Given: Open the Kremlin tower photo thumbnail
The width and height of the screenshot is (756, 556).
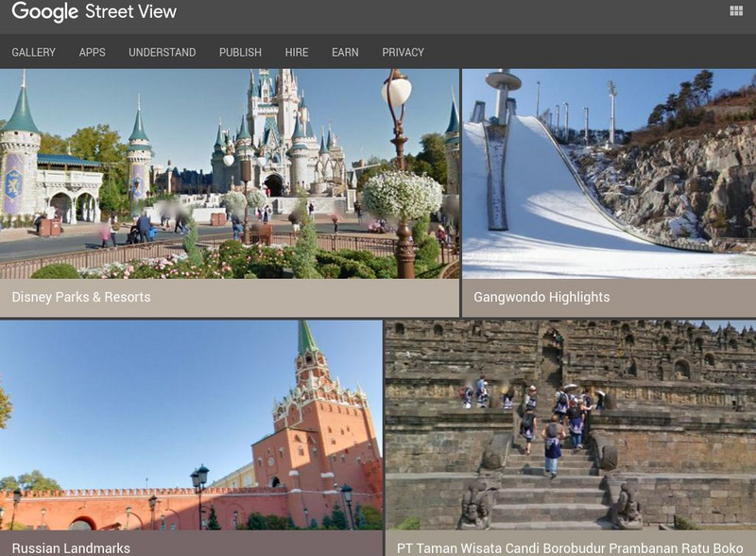Looking at the screenshot, I should 191,425.
